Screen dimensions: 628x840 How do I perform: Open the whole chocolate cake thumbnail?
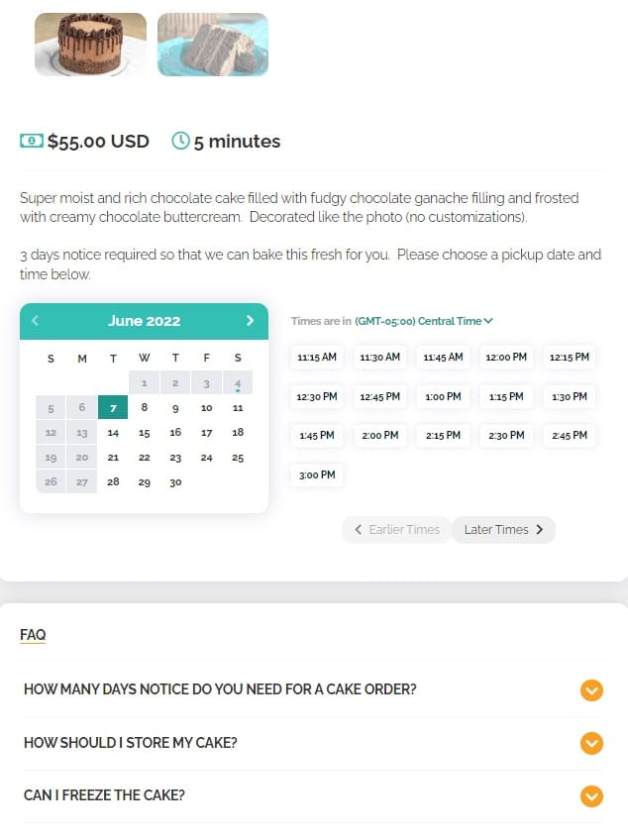click(x=90, y=45)
